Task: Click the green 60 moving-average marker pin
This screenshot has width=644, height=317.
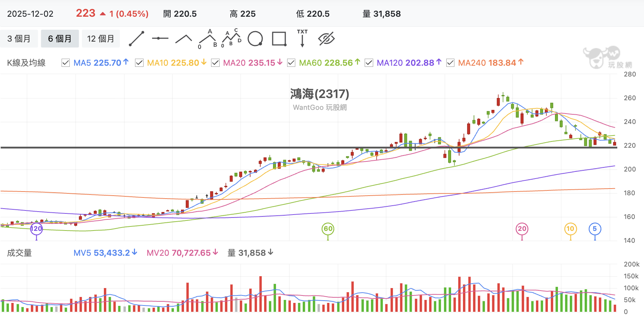Action: tap(328, 229)
